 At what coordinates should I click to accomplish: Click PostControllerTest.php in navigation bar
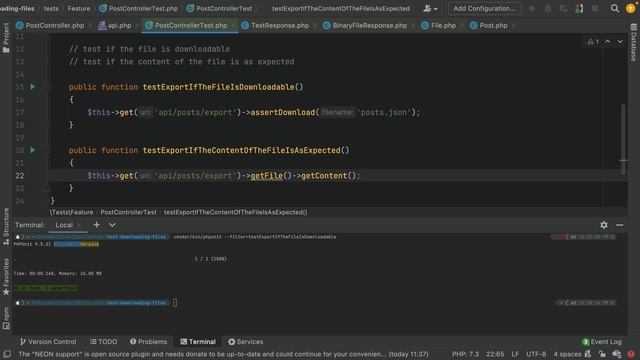coord(138,8)
